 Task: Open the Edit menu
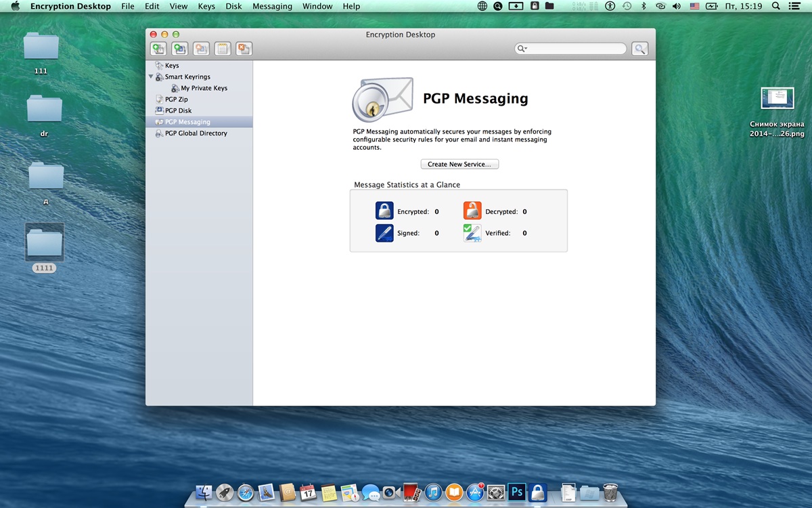point(152,6)
